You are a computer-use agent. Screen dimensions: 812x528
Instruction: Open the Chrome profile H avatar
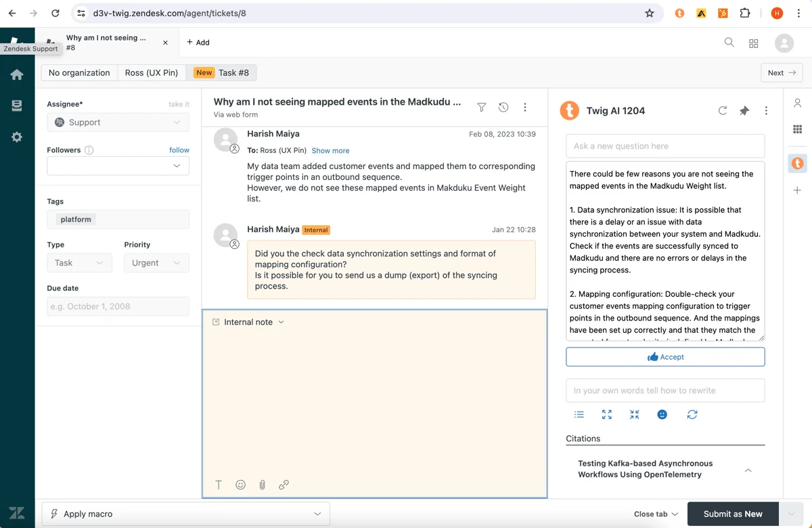(x=777, y=13)
